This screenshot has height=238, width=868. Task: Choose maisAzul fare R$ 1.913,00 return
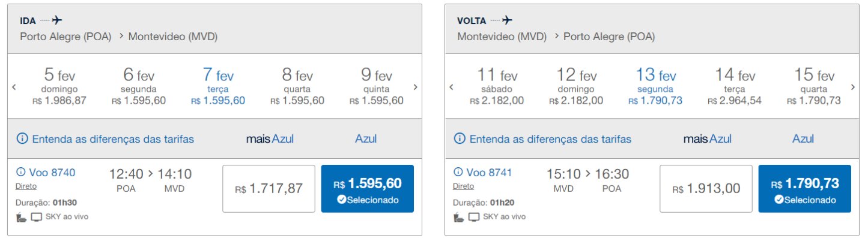706,189
